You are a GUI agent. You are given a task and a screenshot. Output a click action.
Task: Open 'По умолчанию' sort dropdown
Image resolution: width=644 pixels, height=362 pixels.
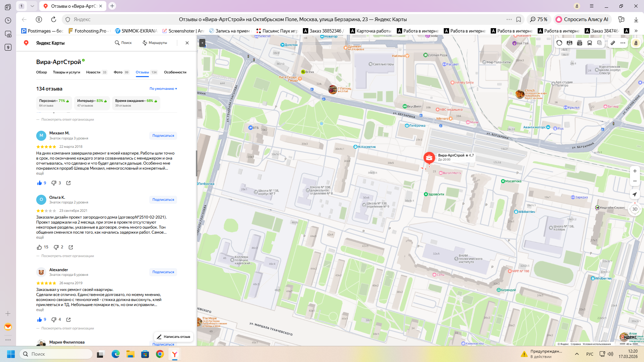pyautogui.click(x=163, y=89)
